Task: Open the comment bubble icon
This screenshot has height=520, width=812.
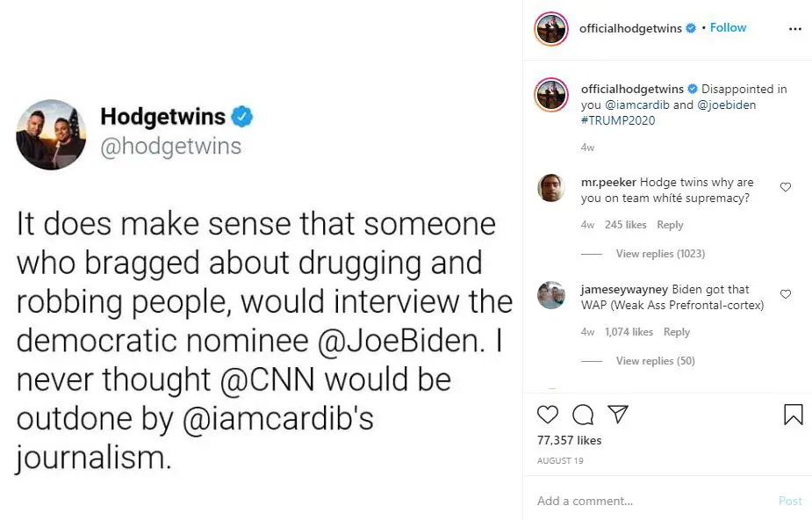Action: [x=582, y=415]
